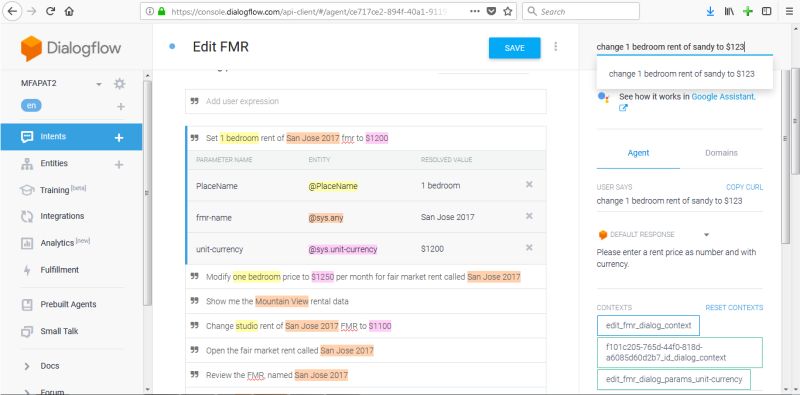Open the browser hamburger menu
This screenshot has width=800, height=395.
[789, 11]
